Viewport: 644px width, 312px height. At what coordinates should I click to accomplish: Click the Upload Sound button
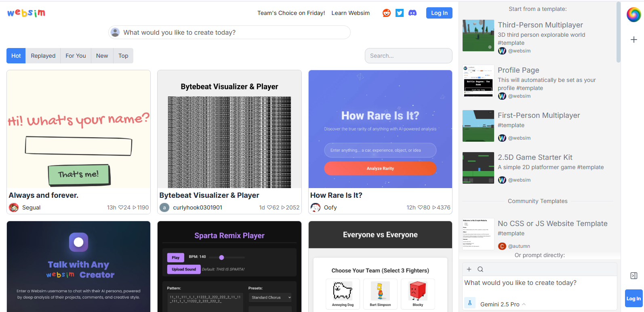pos(184,269)
